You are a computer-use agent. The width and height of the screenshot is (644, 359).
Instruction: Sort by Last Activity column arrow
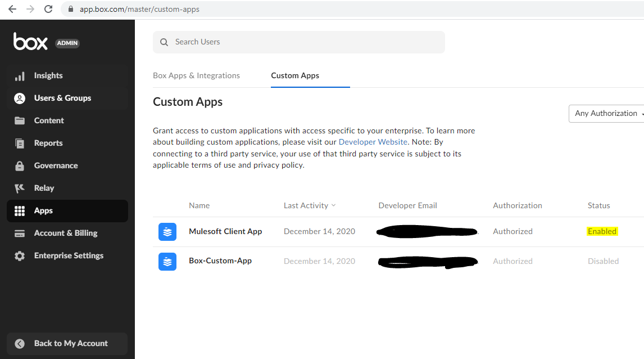click(x=334, y=205)
